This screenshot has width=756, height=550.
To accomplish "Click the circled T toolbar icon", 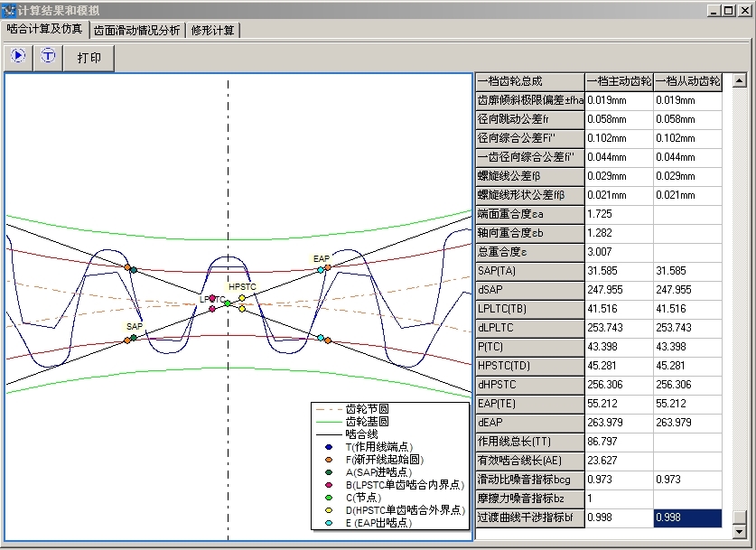I will click(48, 58).
